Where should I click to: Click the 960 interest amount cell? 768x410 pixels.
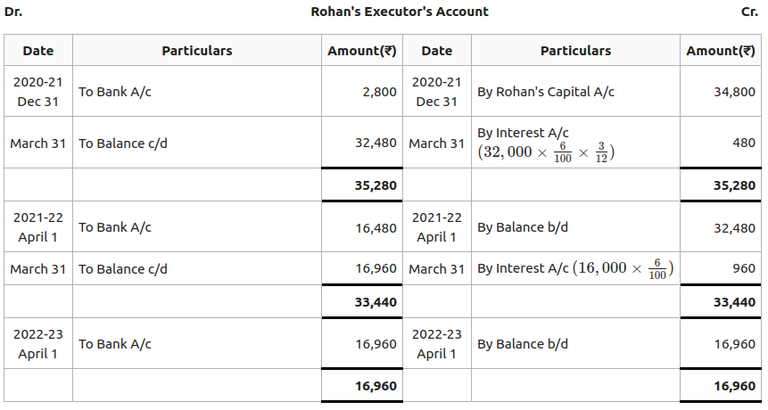(743, 268)
